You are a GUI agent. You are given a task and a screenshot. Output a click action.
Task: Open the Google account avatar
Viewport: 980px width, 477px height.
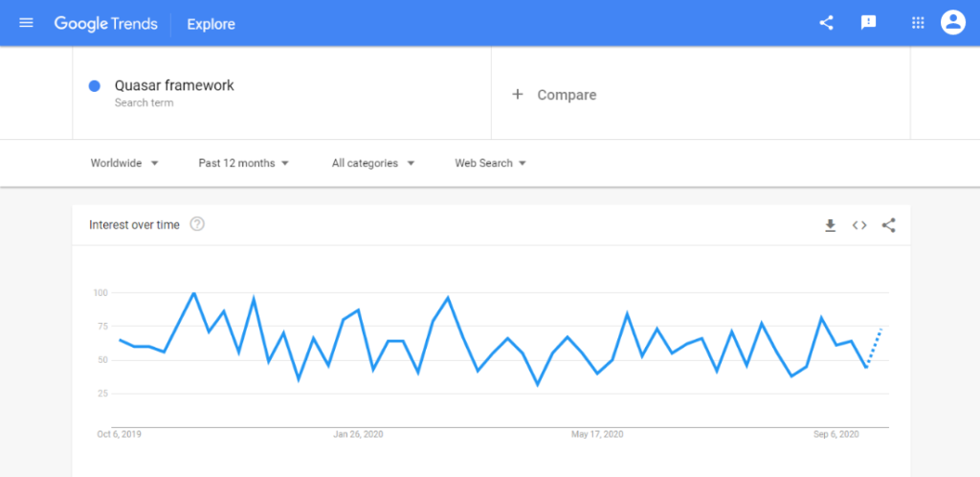[x=953, y=23]
